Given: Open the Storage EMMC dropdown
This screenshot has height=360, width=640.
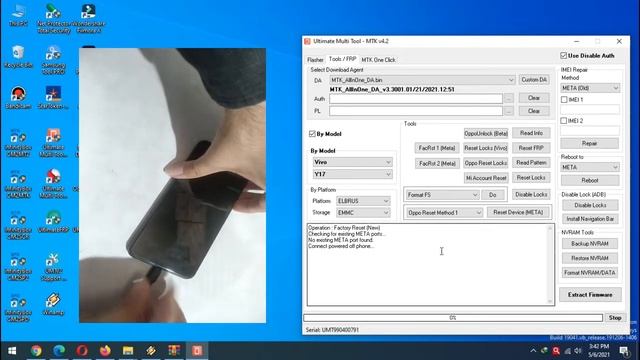Looking at the screenshot, I should [x=363, y=213].
